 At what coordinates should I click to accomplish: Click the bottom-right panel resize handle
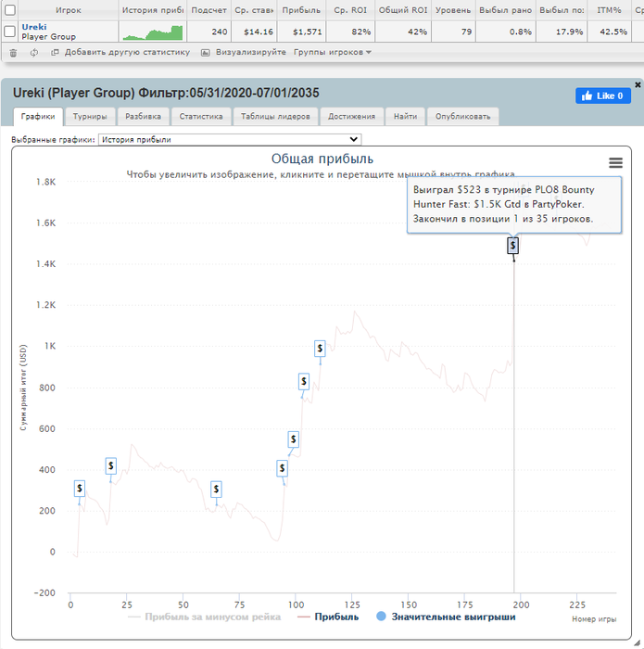tap(638, 643)
